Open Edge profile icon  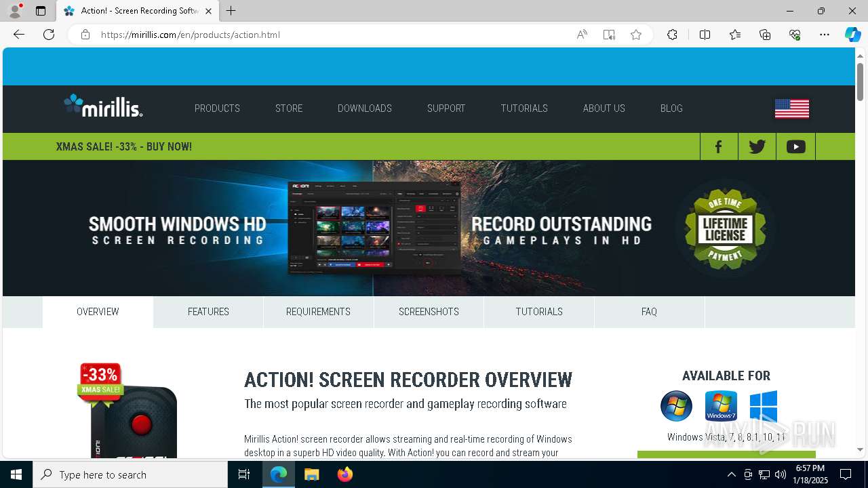point(14,11)
